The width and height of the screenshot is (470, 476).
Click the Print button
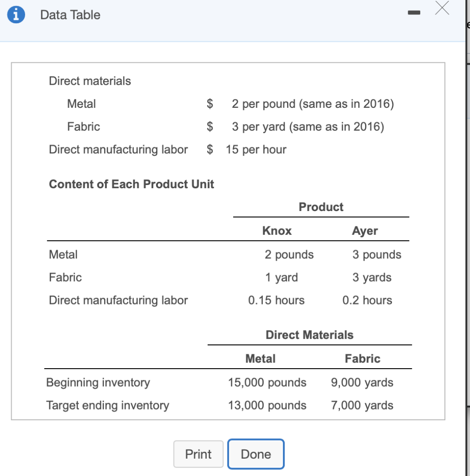click(x=198, y=454)
